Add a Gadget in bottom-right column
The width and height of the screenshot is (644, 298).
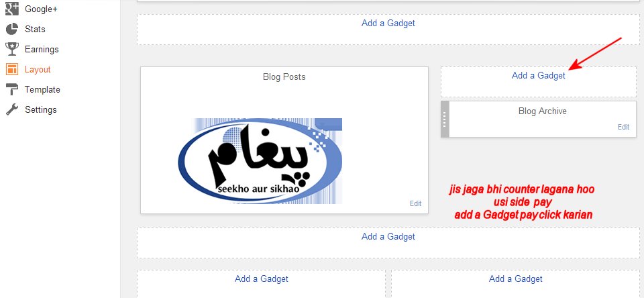point(515,279)
